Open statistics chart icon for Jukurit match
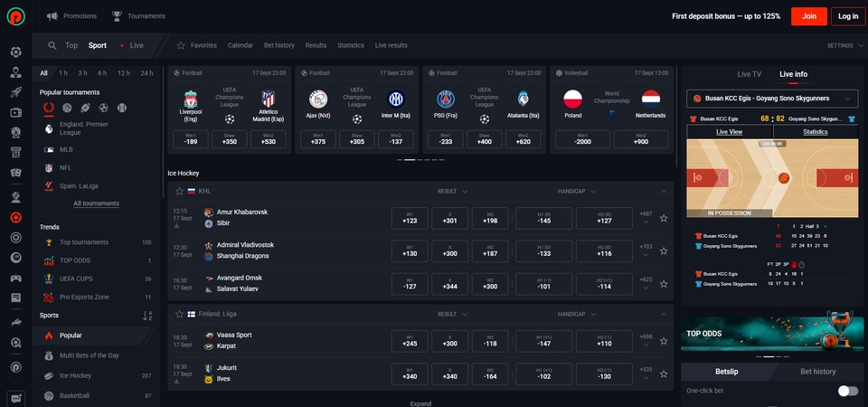 point(176,382)
